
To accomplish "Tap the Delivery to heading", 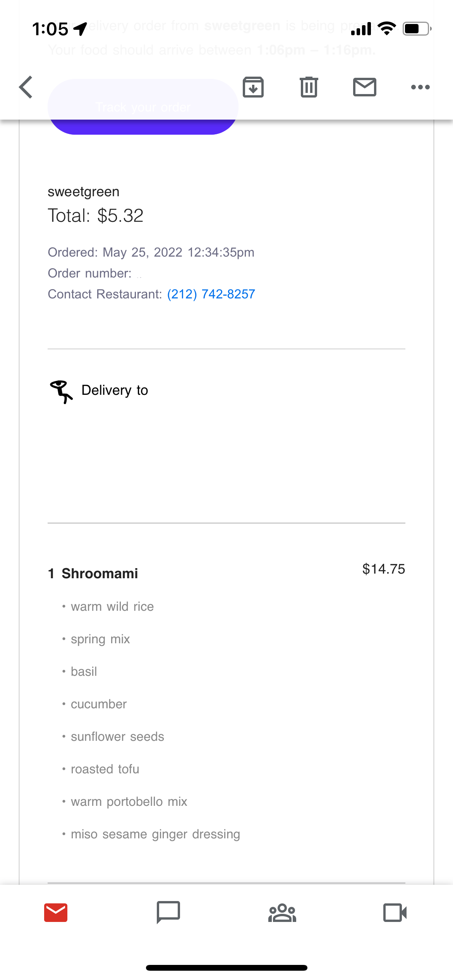I will [x=115, y=390].
